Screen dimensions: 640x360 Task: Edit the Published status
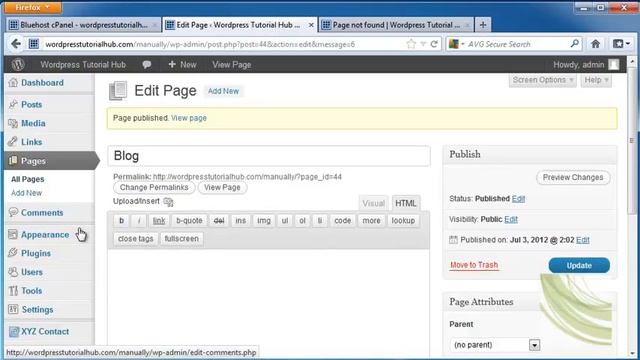pyautogui.click(x=518, y=199)
